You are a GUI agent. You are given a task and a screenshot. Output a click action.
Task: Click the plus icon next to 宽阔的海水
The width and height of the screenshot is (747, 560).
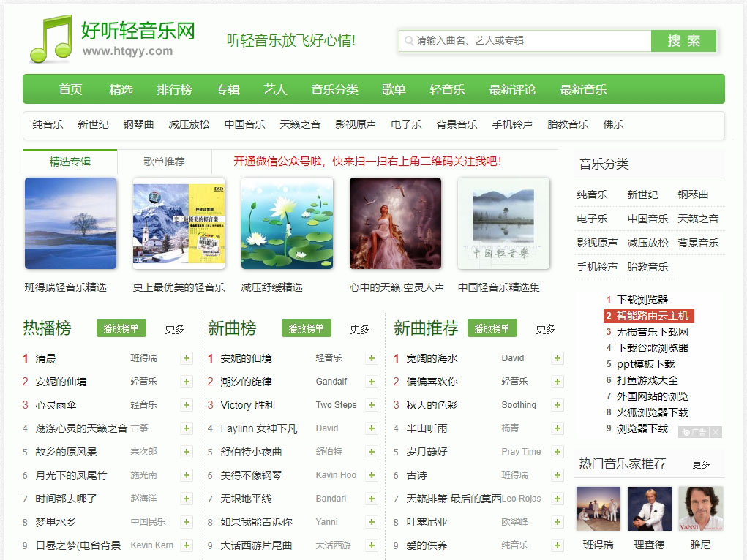tap(558, 358)
